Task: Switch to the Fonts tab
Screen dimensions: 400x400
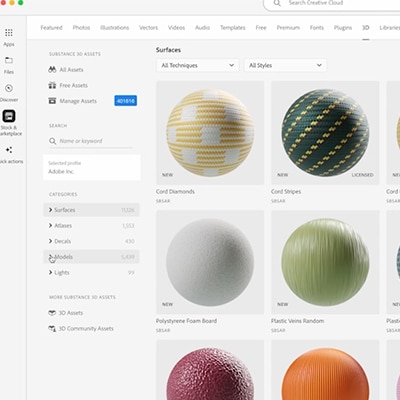Action: tap(317, 28)
